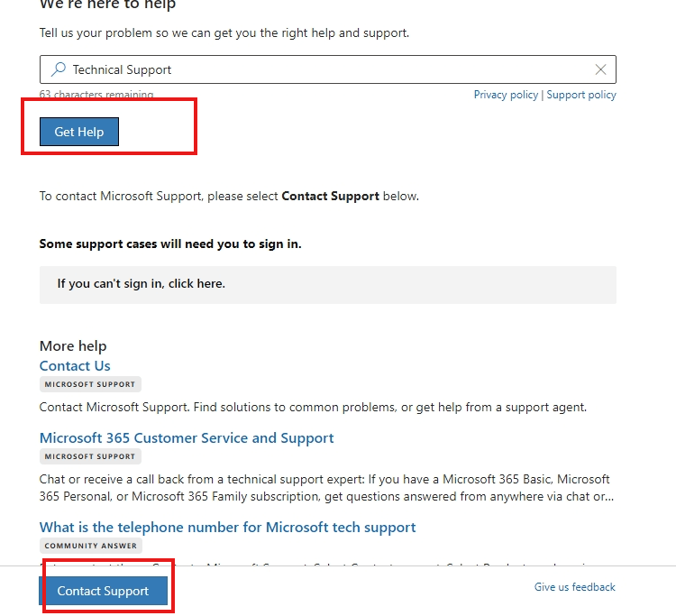The height and width of the screenshot is (616, 676).
Task: Click the Community Answer tag
Action: click(90, 546)
